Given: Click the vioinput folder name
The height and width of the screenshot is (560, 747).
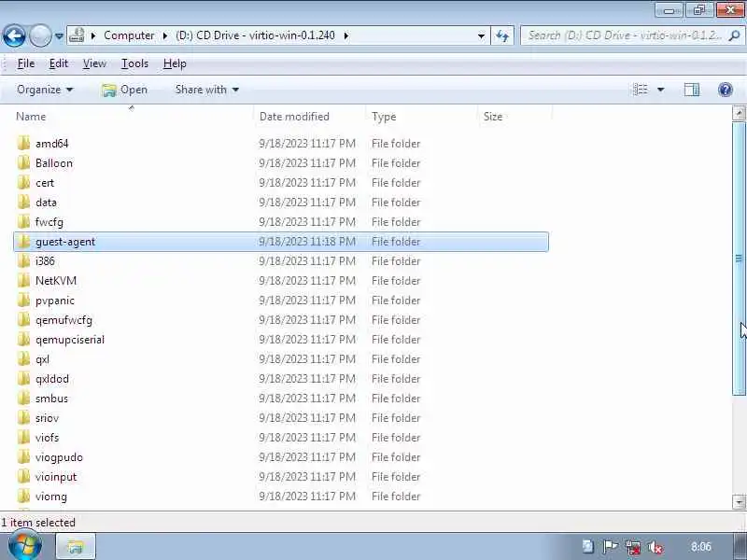Looking at the screenshot, I should coord(56,477).
